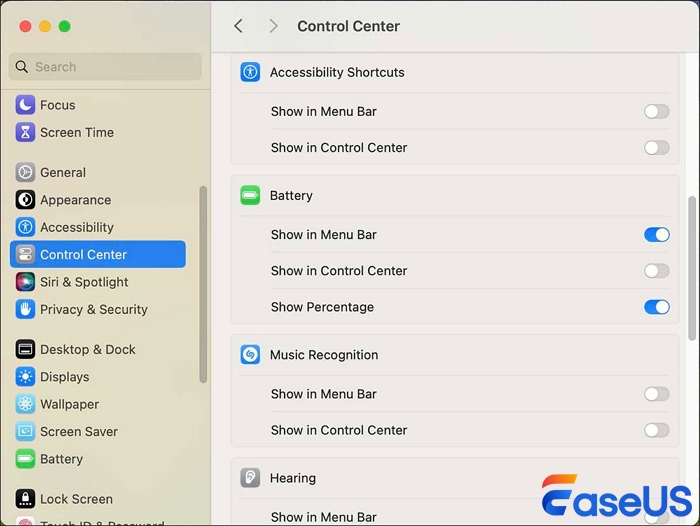Open Lock Screen settings
Image resolution: width=700 pixels, height=526 pixels.
click(x=98, y=499)
